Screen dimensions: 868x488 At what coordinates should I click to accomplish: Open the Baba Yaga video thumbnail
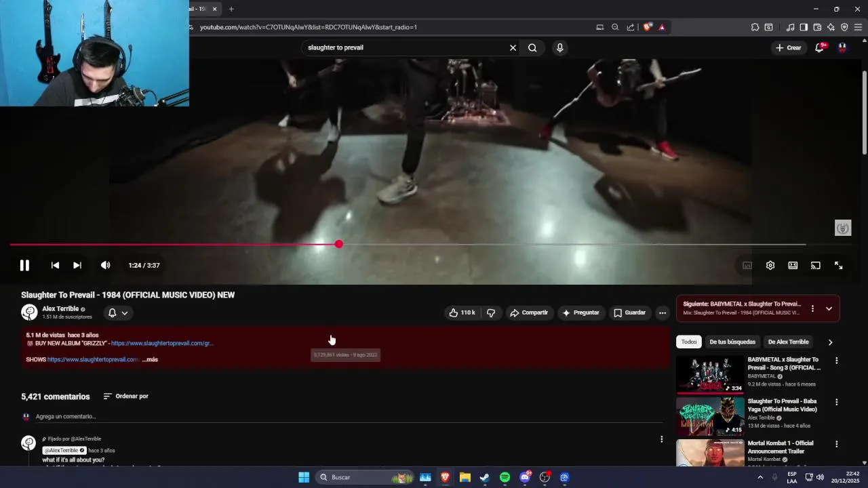[x=710, y=416]
